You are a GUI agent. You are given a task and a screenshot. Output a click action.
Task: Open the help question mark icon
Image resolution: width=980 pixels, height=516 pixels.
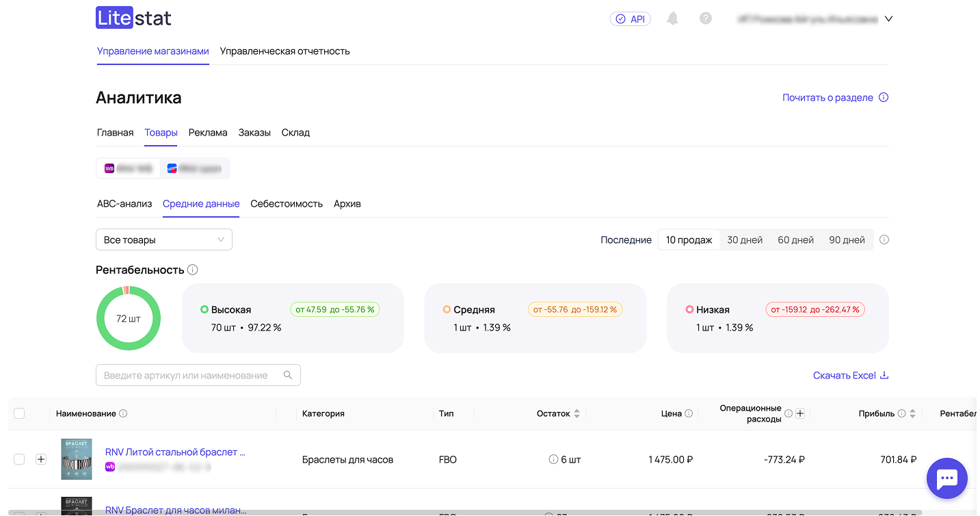pyautogui.click(x=706, y=18)
